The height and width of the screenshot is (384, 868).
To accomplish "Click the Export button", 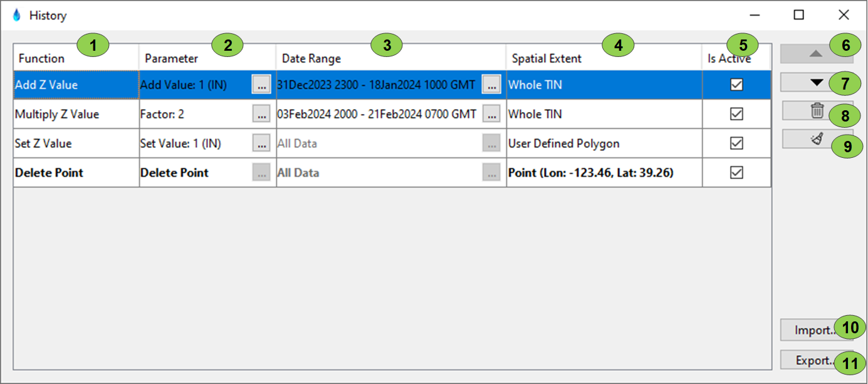I will point(812,360).
